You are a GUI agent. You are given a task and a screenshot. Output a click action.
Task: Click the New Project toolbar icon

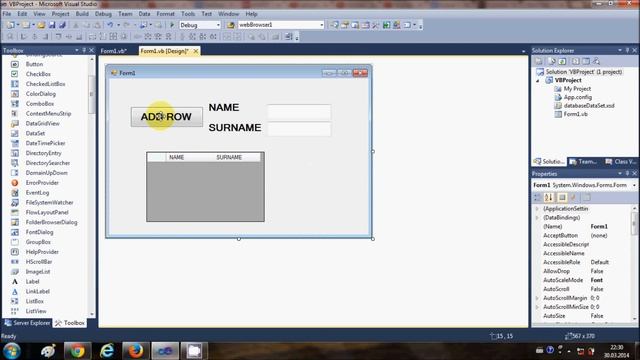tap(11, 25)
